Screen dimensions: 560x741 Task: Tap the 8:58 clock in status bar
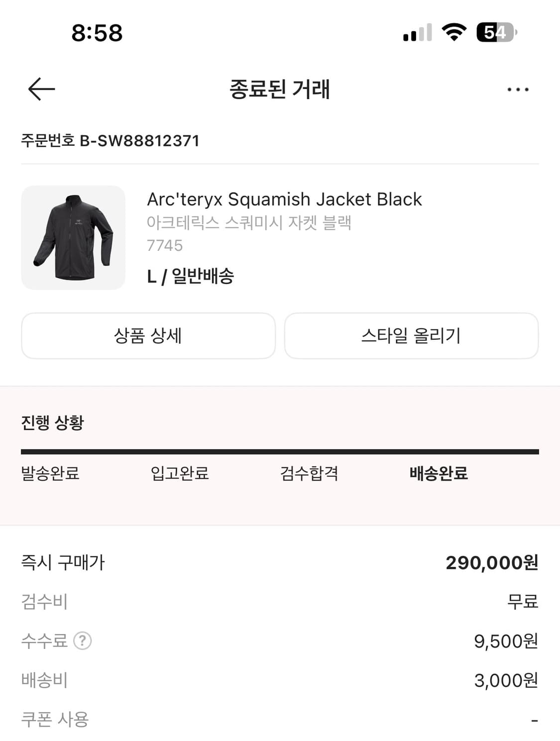97,33
